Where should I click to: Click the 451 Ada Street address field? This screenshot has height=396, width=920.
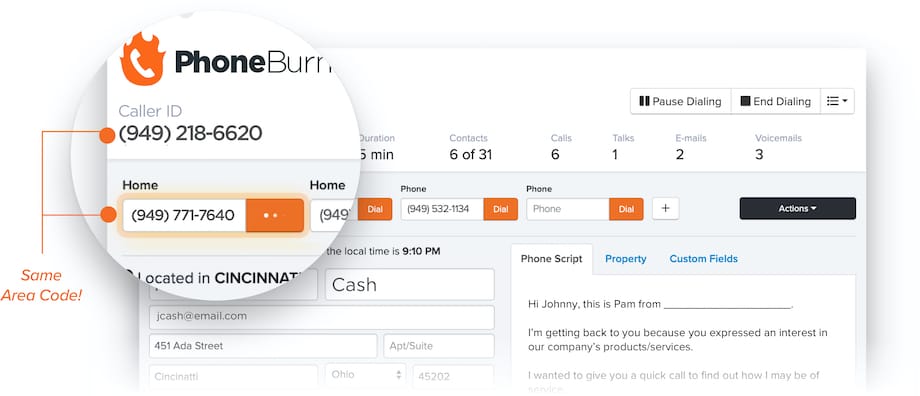pyautogui.click(x=263, y=346)
